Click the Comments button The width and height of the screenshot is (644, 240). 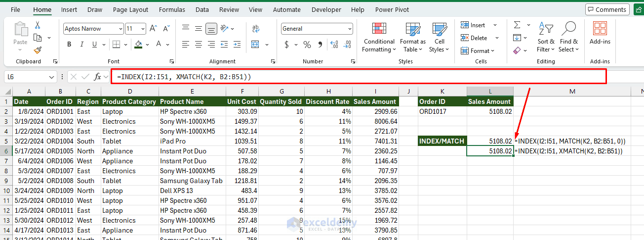tap(607, 9)
